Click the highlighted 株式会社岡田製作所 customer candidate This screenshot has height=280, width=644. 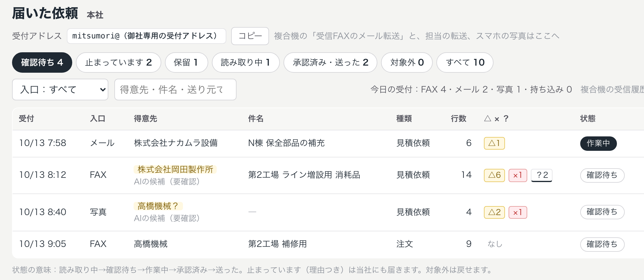point(175,169)
